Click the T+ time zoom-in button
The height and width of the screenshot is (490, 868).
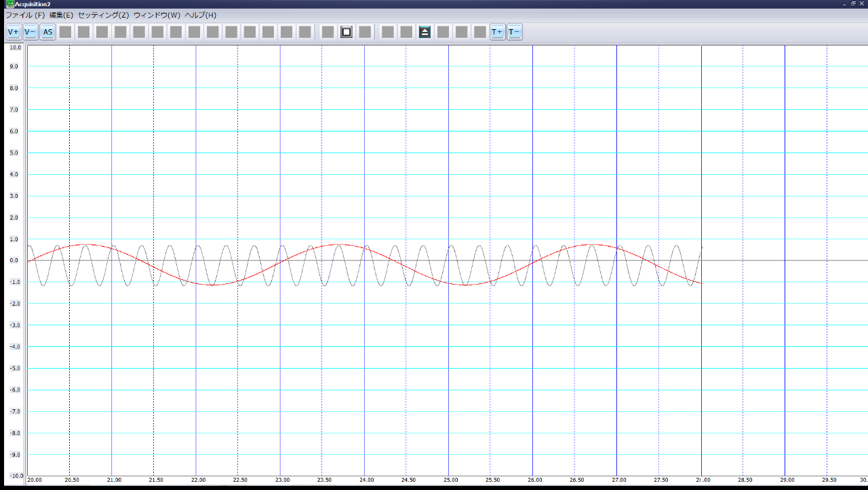click(x=497, y=32)
